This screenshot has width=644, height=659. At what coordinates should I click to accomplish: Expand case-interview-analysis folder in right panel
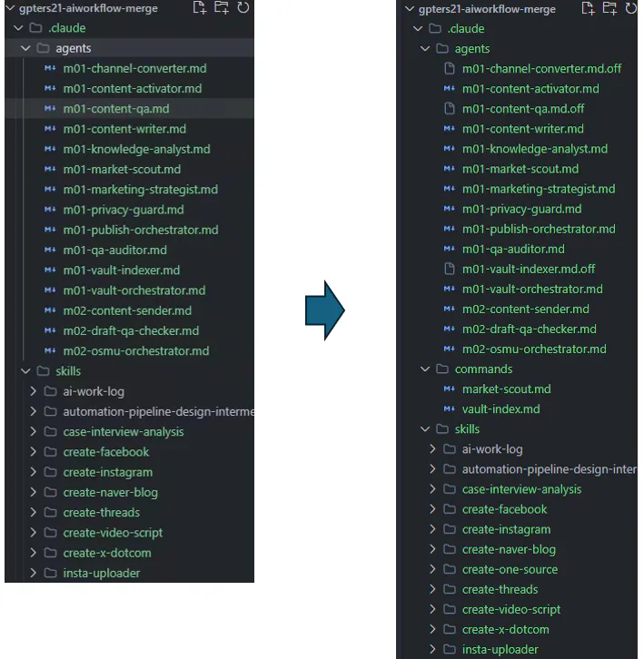pos(432,488)
